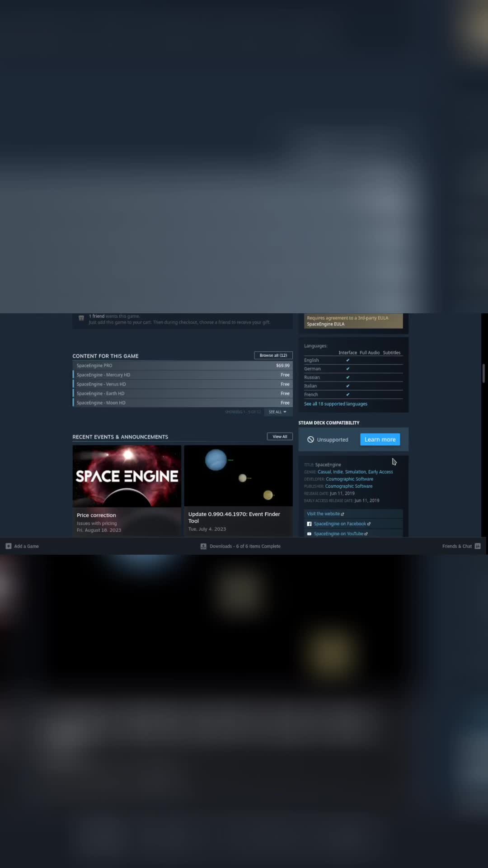Screen dimensions: 488x868
Task: Click Update 0.990.46.1970 Event Finder Tool title
Action: pos(234,518)
